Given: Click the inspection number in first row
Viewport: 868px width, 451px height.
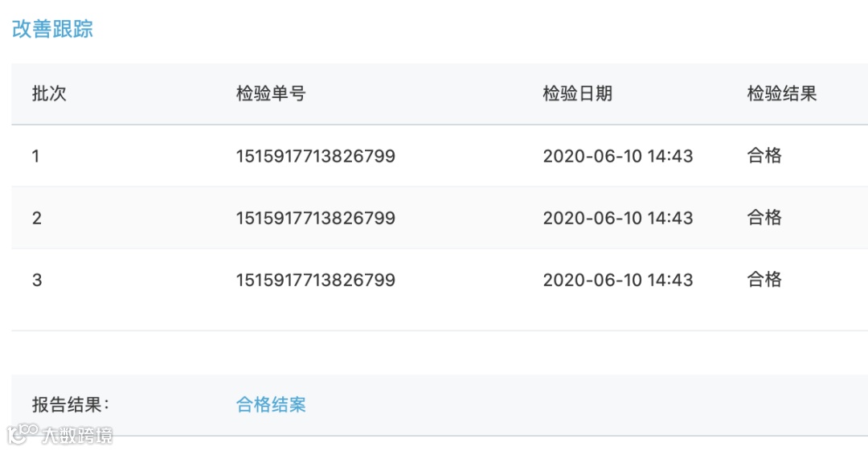Looking at the screenshot, I should point(316,156).
